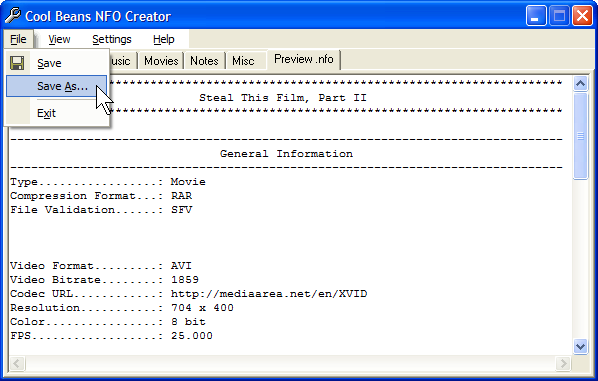This screenshot has width=598, height=381.
Task: Click the vertical scrollbar up arrow
Action: click(580, 84)
